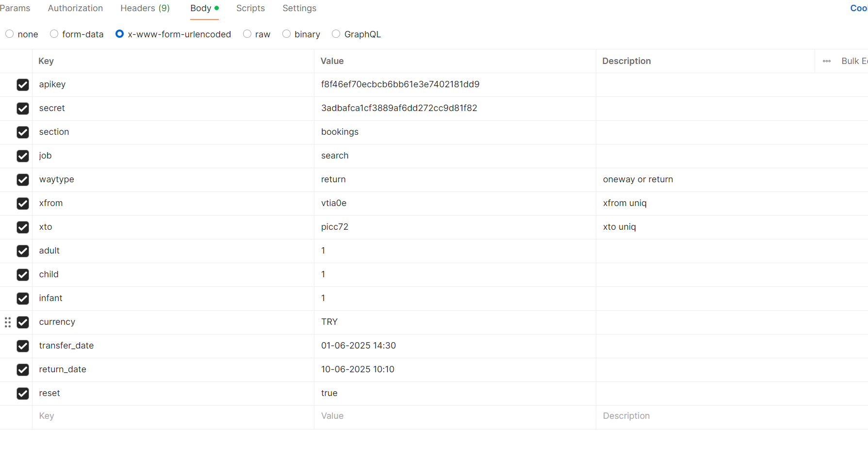Image resolution: width=868 pixels, height=460 pixels.
Task: Uncheck the apikey parameter checkbox
Action: pyautogui.click(x=23, y=85)
